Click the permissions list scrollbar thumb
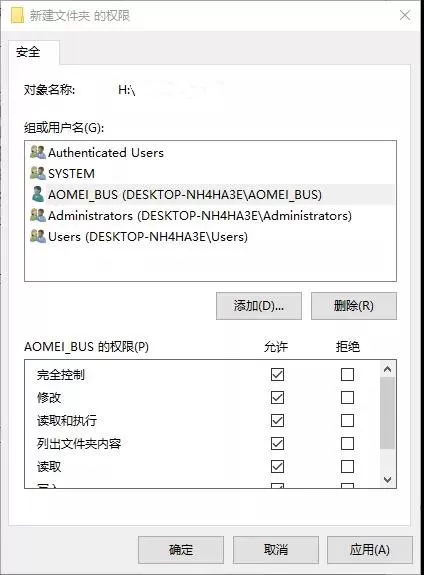This screenshot has width=424, height=575. point(388,413)
